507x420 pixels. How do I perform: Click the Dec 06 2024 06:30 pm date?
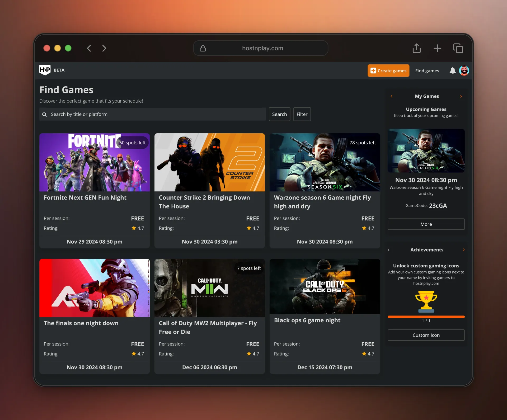(210, 367)
